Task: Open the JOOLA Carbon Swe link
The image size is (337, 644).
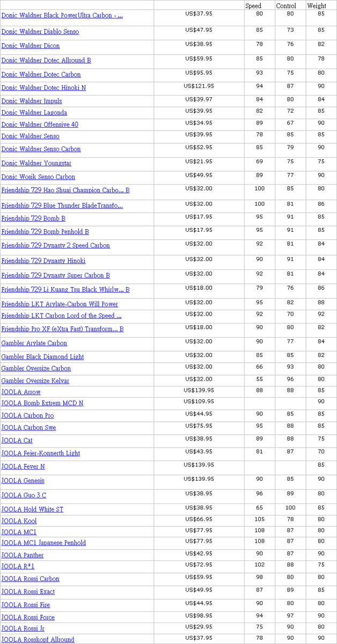Action: [28, 428]
